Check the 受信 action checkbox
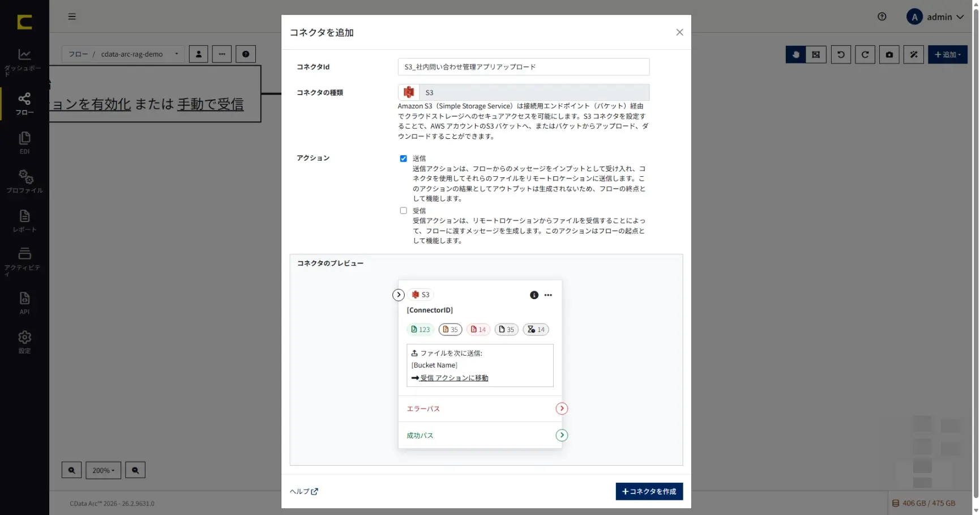Viewport: 980px width, 515px height. pyautogui.click(x=403, y=211)
